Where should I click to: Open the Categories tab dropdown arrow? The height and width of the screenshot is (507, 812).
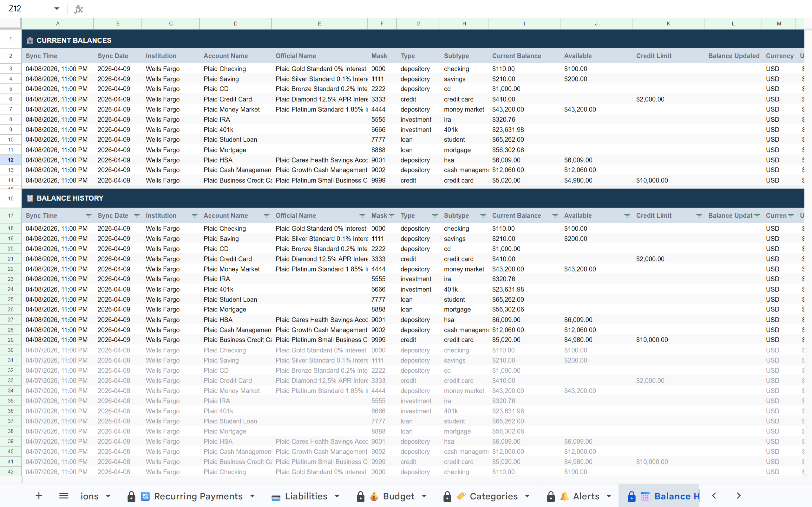click(527, 496)
